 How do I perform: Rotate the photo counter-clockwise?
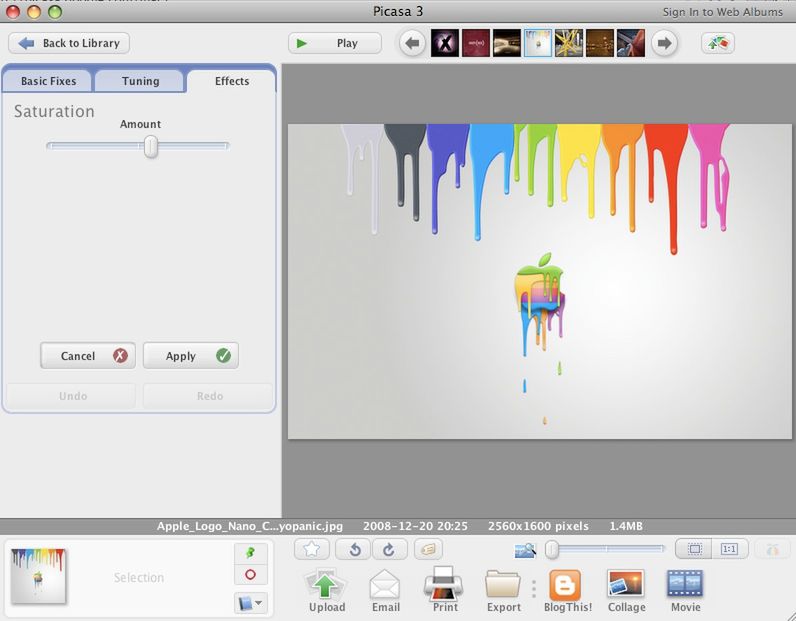click(354, 549)
